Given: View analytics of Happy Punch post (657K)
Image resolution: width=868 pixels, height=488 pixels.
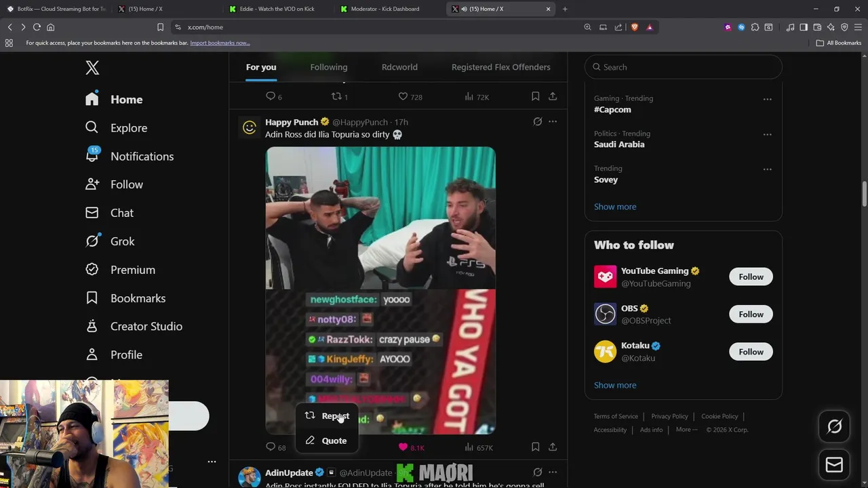Looking at the screenshot, I should (478, 447).
